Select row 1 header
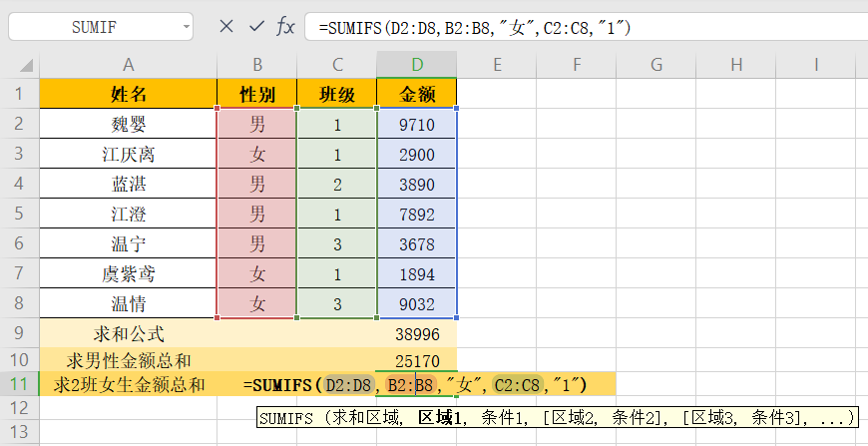This screenshot has width=868, height=446. [19, 94]
